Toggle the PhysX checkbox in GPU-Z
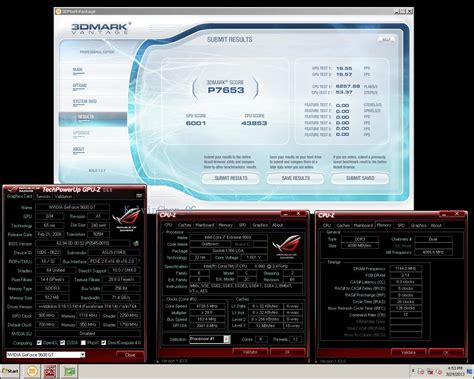This screenshot has width=474, height=379. tap(83, 343)
